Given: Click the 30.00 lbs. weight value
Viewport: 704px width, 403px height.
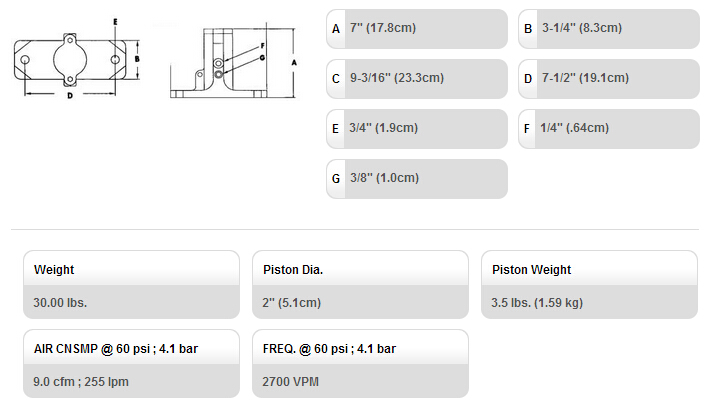Looking at the screenshot, I should click(x=60, y=302).
